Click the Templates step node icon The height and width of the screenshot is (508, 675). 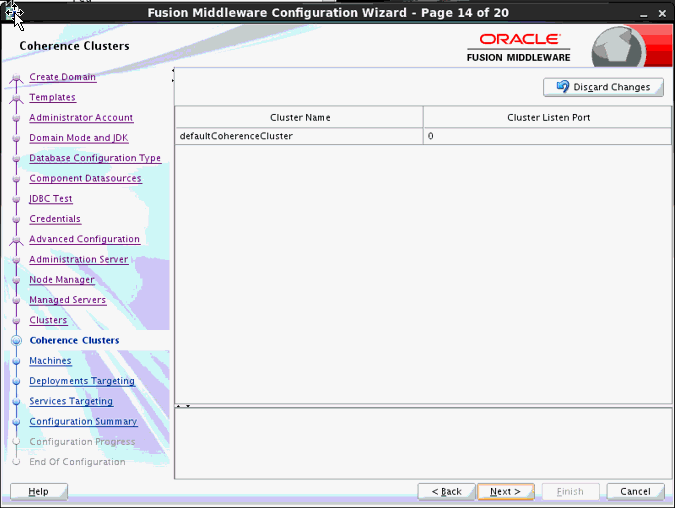[x=16, y=98]
